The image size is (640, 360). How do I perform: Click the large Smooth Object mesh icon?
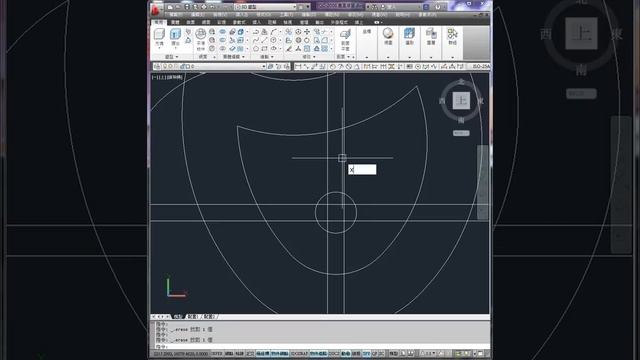[x=200, y=33]
